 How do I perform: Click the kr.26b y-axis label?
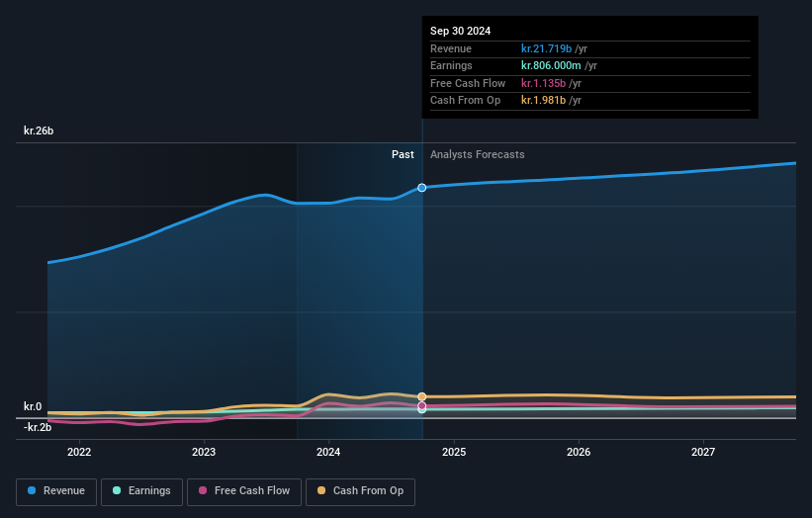click(x=39, y=130)
